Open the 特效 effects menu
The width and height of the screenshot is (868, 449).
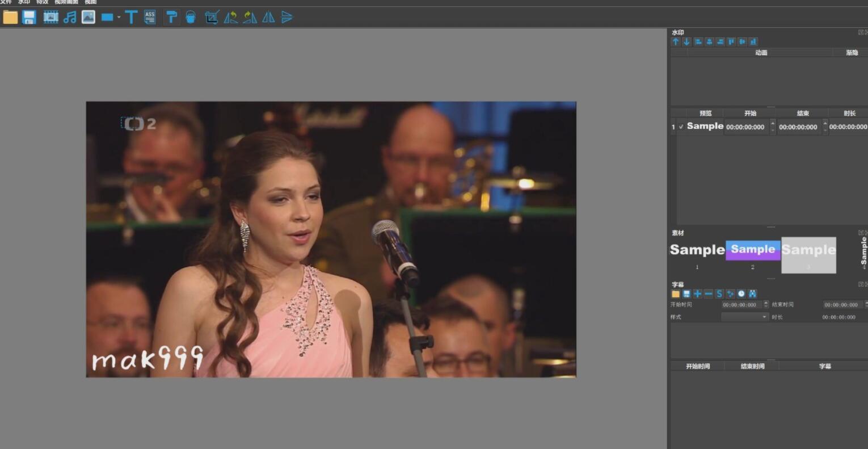pos(43,2)
